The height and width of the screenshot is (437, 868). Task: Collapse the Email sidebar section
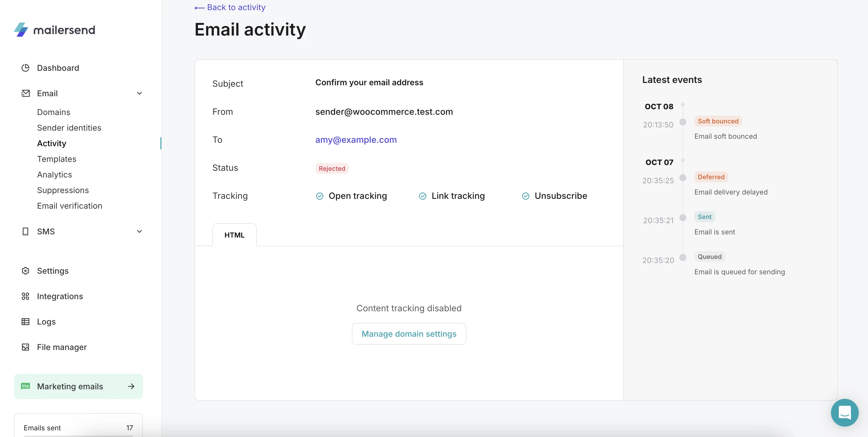tap(139, 93)
